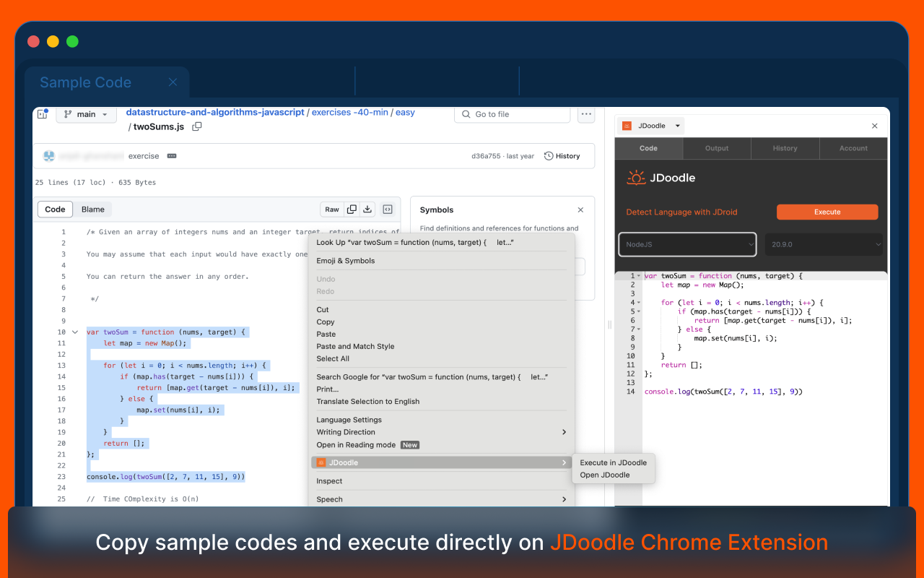Close the JDoodle side panel

click(x=875, y=126)
